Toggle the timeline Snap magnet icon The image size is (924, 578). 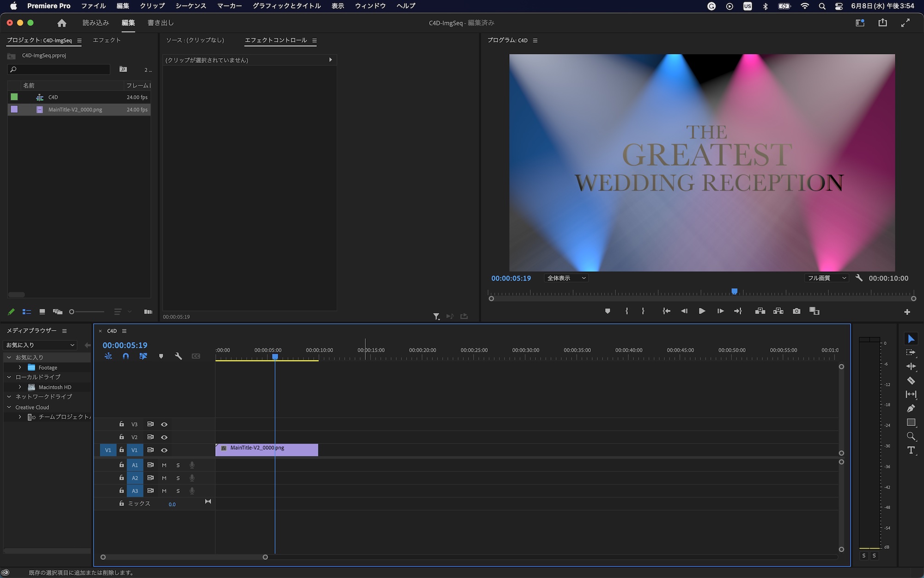coord(126,356)
